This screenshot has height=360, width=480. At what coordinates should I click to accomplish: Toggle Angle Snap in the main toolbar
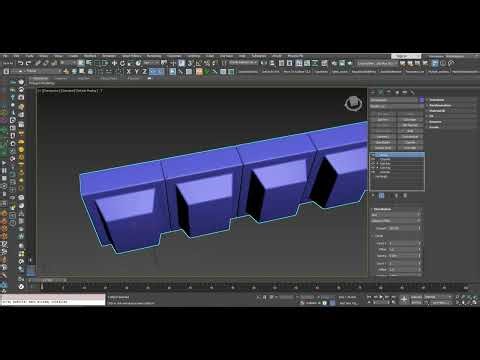pyautogui.click(x=199, y=63)
